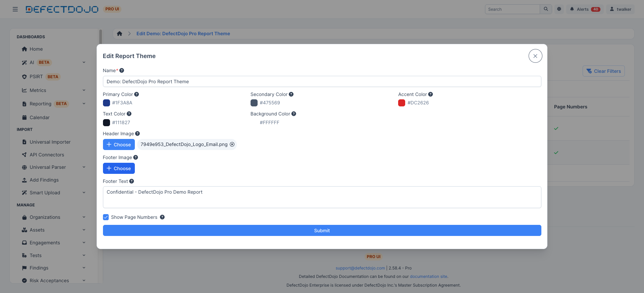Open the hamburger navigation menu
Screen dimensions: 644x293
[15, 9]
